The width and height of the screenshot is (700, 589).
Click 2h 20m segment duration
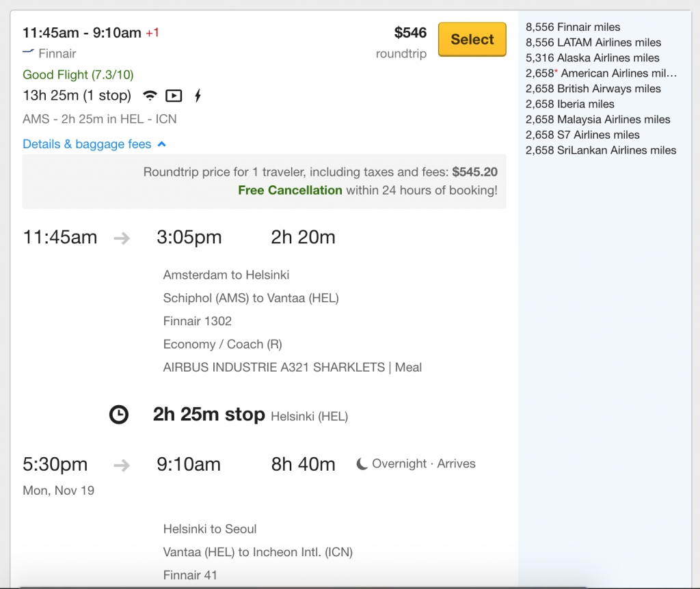pyautogui.click(x=303, y=237)
